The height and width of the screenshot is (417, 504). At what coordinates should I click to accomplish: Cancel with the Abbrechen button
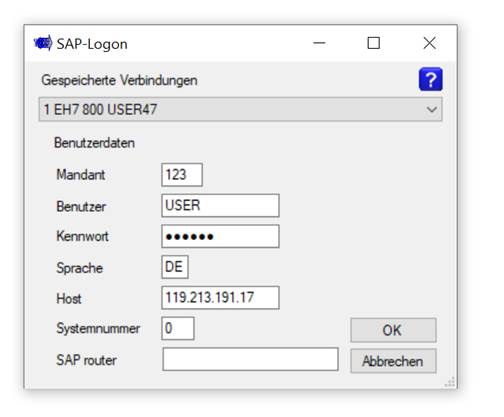393,361
